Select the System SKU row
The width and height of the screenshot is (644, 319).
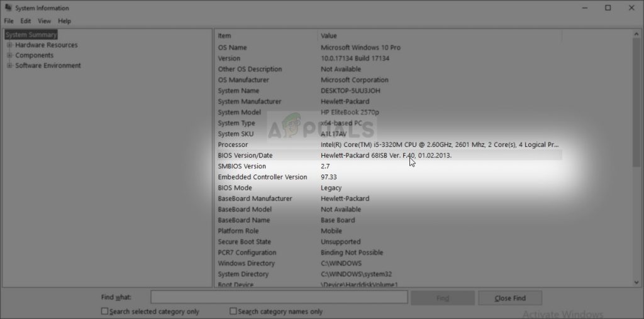pyautogui.click(x=388, y=134)
